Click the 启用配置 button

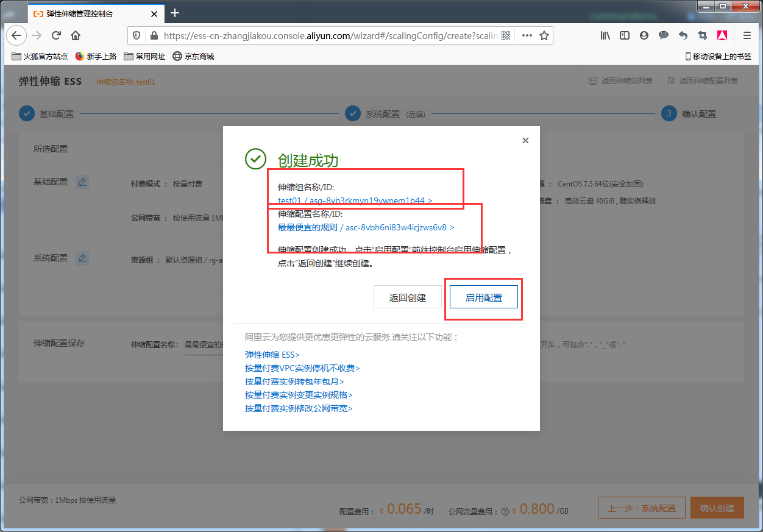(x=483, y=298)
